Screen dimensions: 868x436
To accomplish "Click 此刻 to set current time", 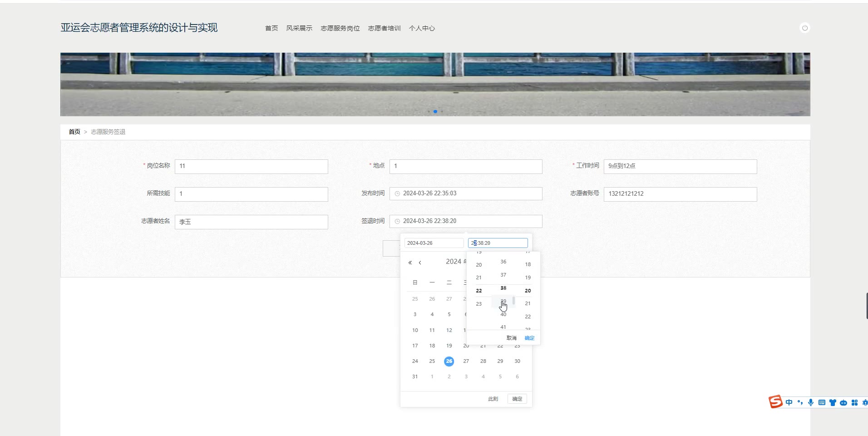I will click(493, 399).
